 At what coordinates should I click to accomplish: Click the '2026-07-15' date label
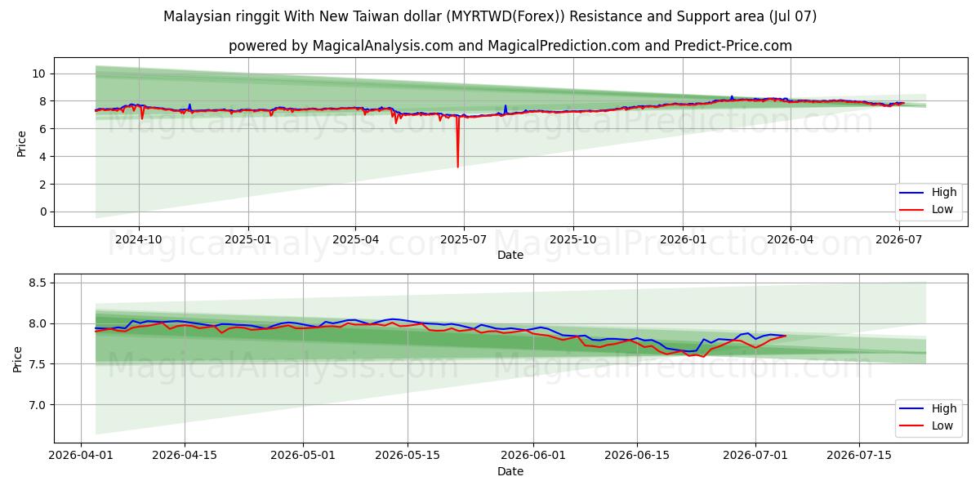(859, 455)
